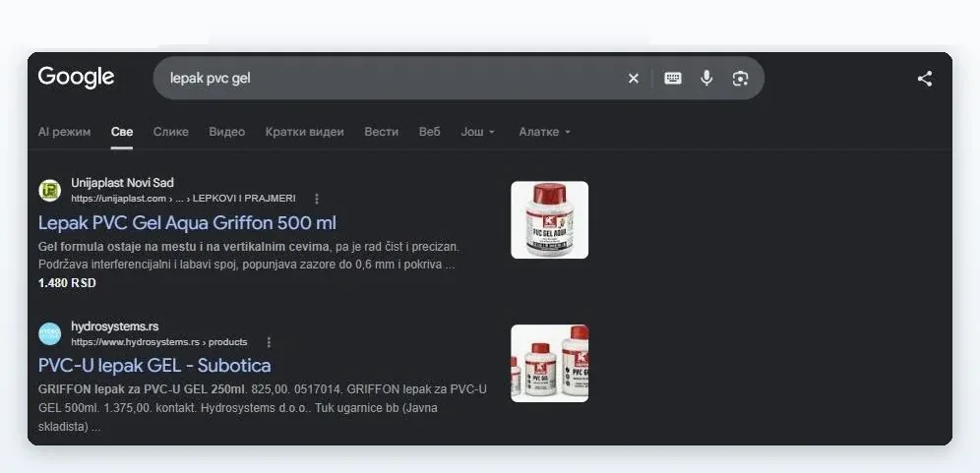Click the '1.480 RSD' price text
This screenshot has height=473, width=980.
tap(67, 283)
